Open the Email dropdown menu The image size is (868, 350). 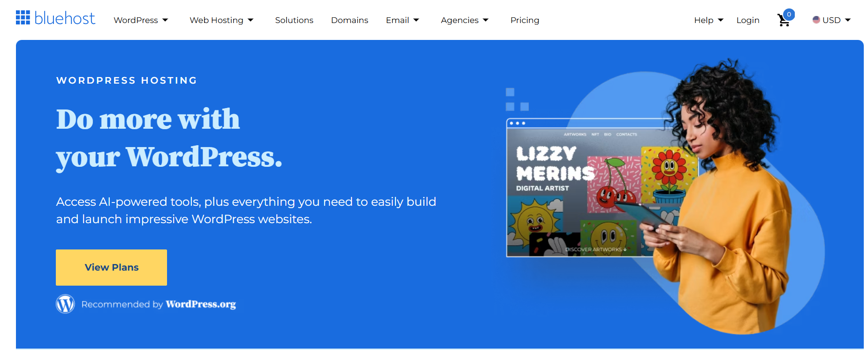click(403, 20)
